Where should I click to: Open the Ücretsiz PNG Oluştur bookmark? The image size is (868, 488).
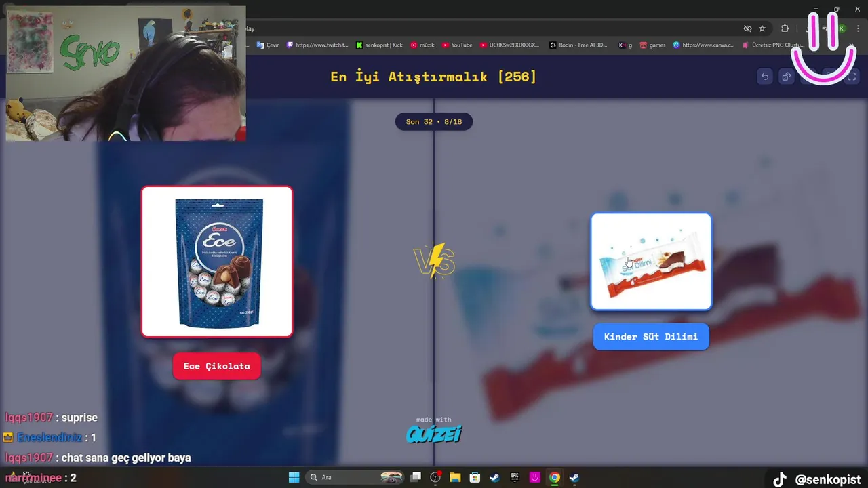[774, 45]
